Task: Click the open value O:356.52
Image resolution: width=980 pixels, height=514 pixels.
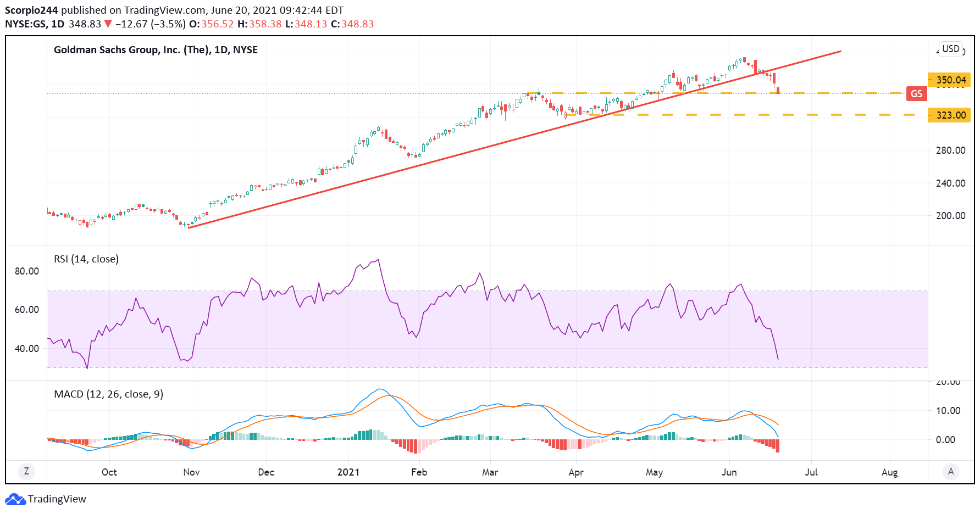Action: (212, 24)
